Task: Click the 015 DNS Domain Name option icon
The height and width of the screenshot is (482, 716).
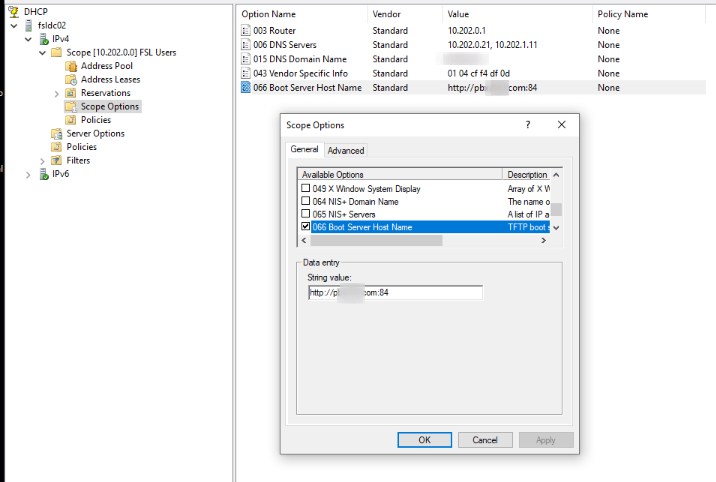Action: [x=246, y=59]
